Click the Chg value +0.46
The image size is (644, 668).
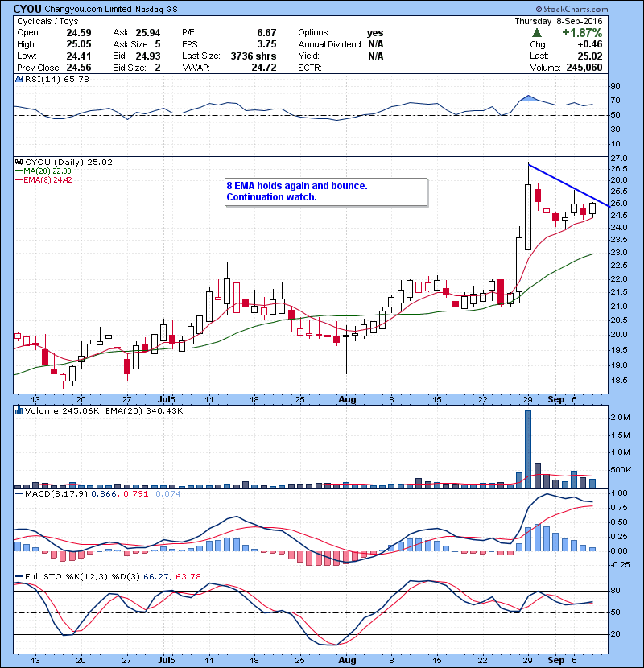click(590, 44)
